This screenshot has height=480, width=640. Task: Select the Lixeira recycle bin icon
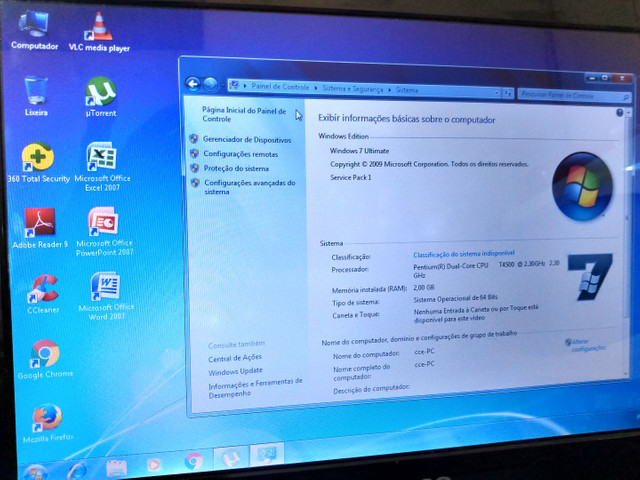pyautogui.click(x=36, y=96)
